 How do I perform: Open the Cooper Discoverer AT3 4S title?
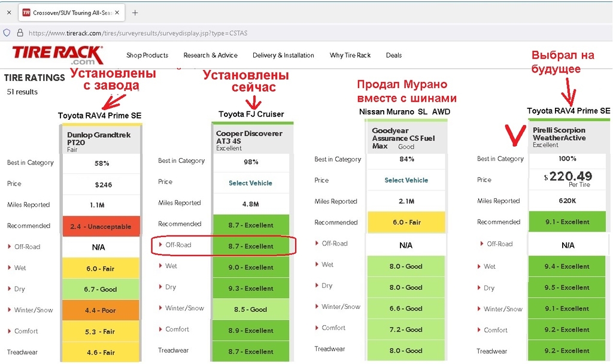(249, 137)
